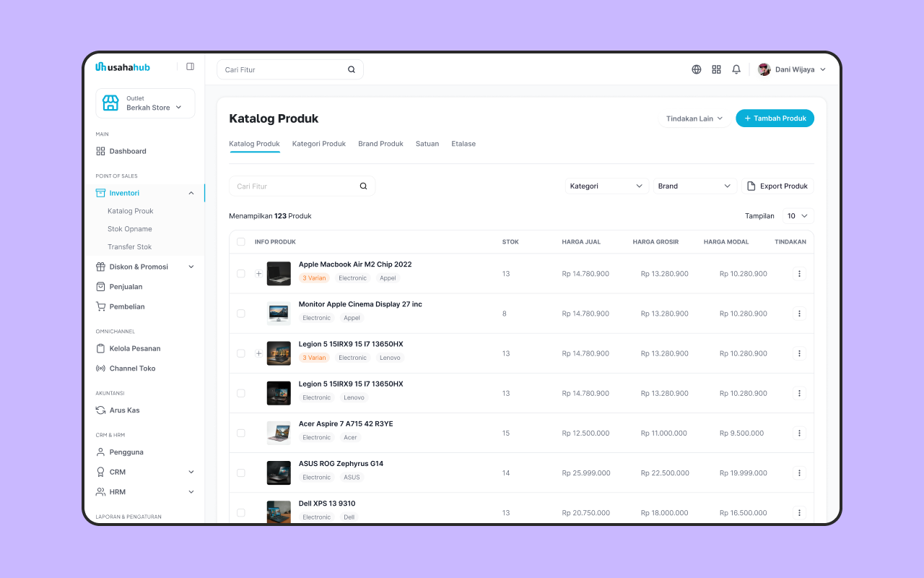Open the Outlet Berkah Store dropdown
The image size is (924, 578).
click(145, 103)
